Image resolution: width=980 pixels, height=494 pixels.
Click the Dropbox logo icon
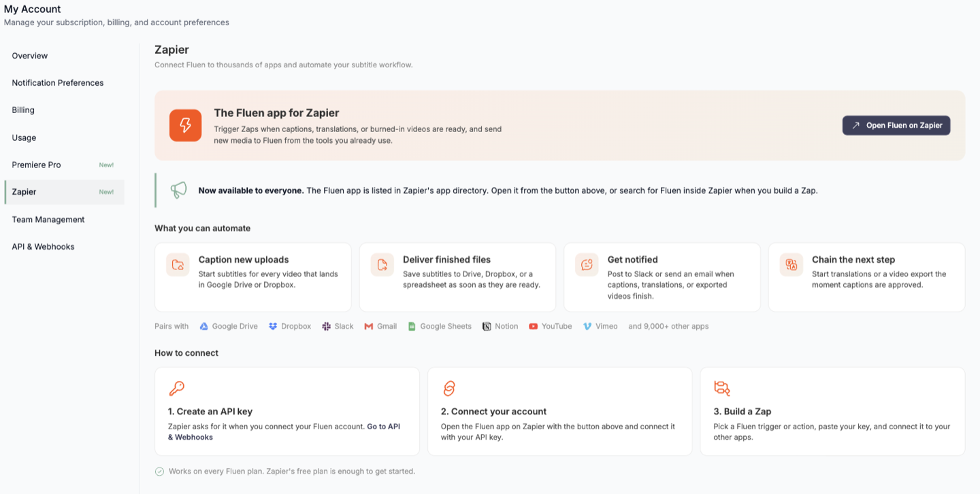coord(273,327)
